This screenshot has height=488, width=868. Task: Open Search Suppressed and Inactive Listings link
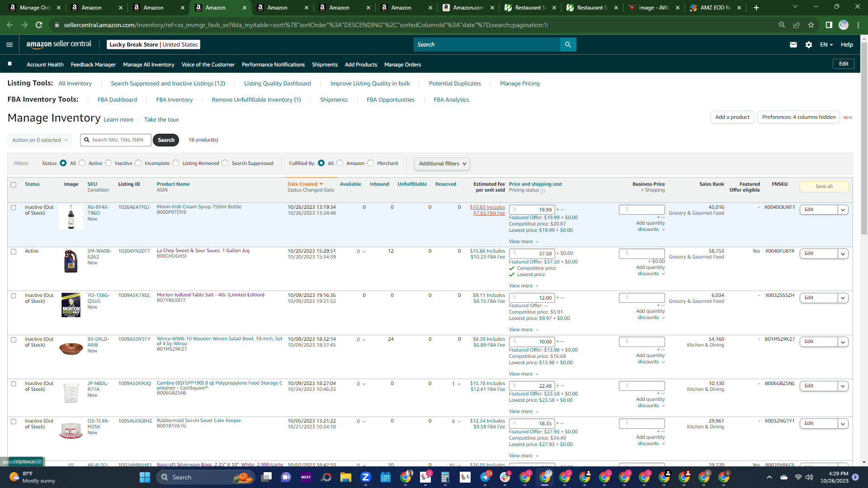coord(168,84)
